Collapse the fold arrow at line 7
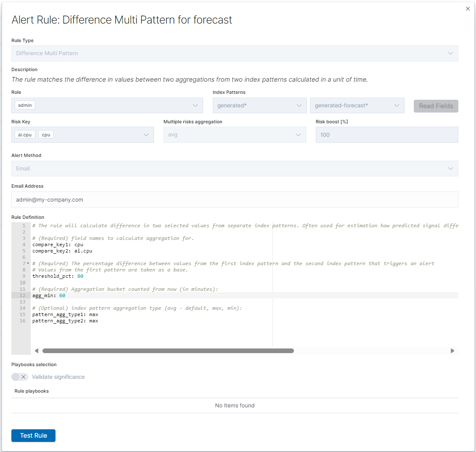 coord(28,263)
